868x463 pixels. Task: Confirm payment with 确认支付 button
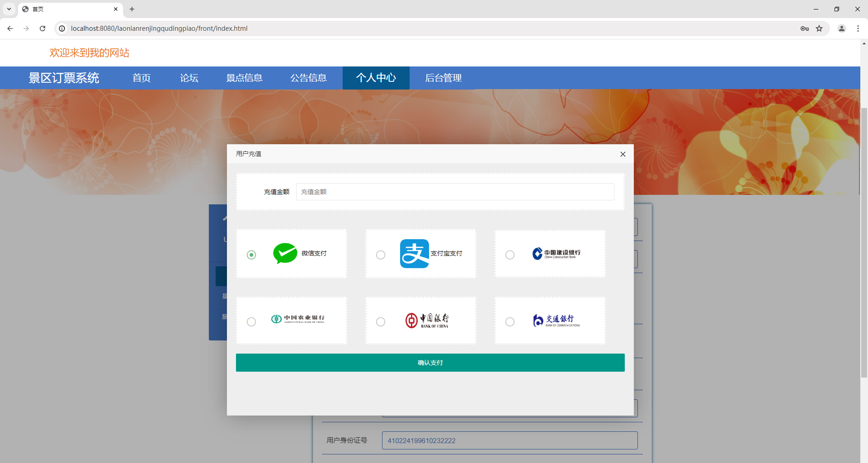coord(430,363)
